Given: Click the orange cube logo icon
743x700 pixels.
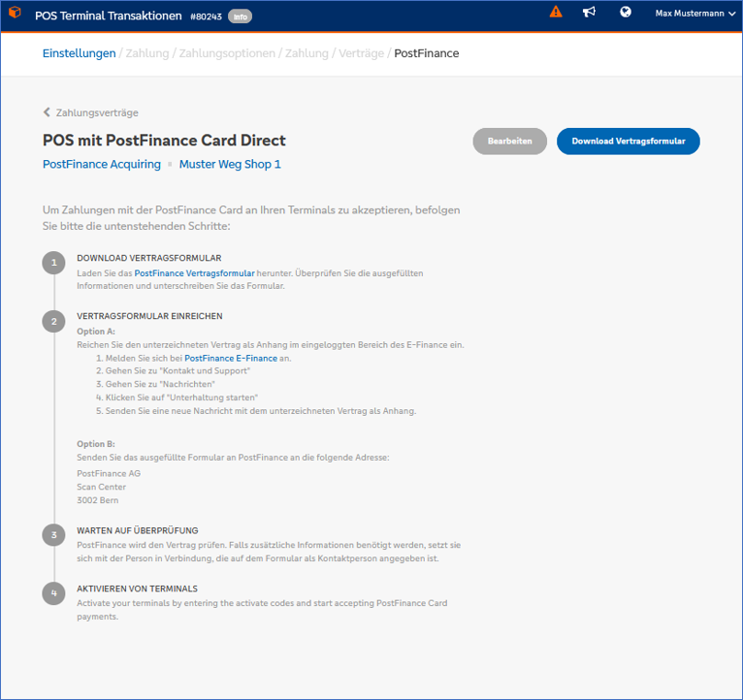Looking at the screenshot, I should tap(15, 13).
